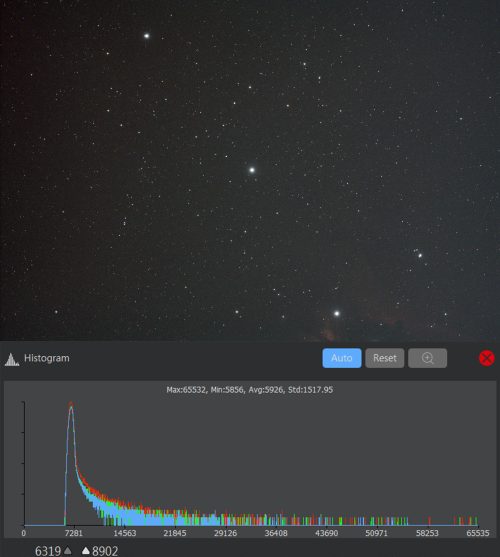
Task: Click the 36408 axis label
Action: 276,533
